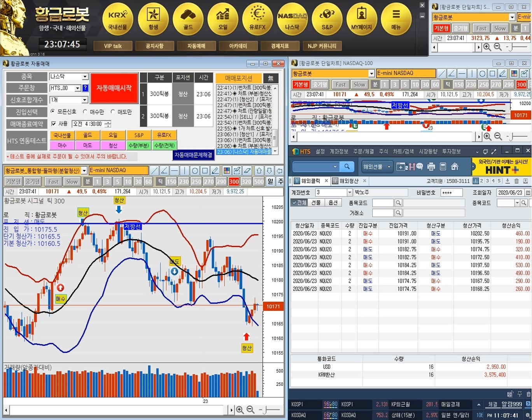Click the HTS printer icon

pos(431,167)
